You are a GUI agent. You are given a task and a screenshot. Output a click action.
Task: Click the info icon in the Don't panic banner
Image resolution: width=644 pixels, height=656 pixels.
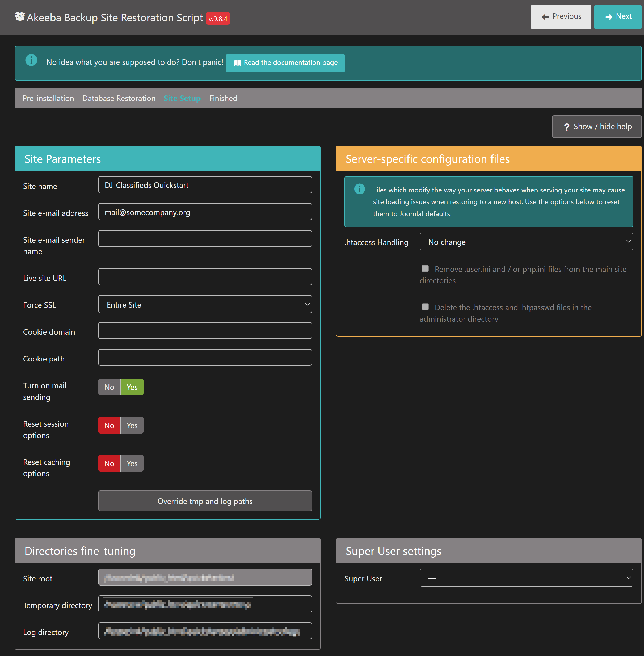point(31,60)
